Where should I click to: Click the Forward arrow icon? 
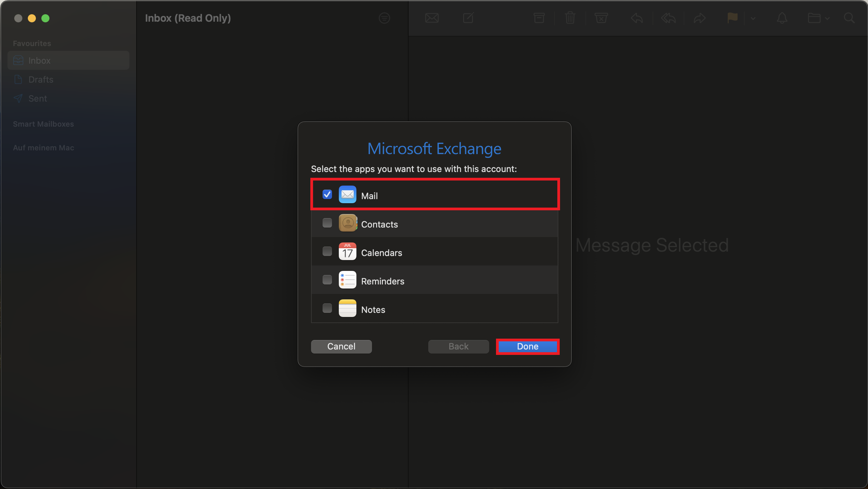click(699, 18)
